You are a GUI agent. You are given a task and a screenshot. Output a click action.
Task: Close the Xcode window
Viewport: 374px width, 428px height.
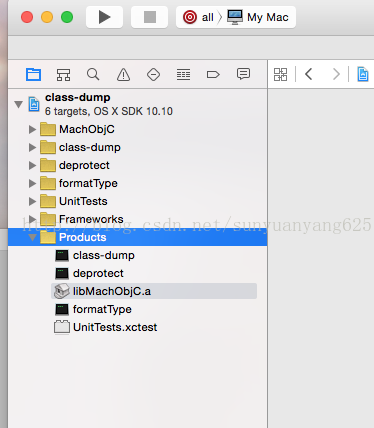[27, 17]
